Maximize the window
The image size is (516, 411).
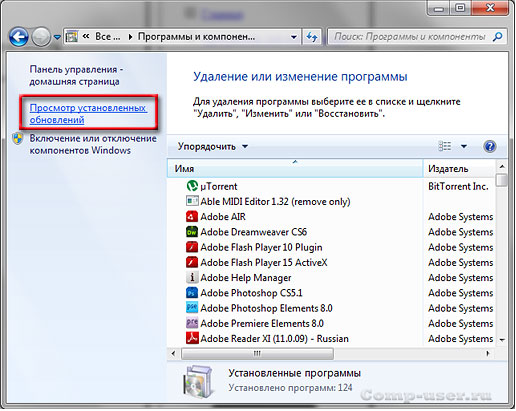click(461, 8)
